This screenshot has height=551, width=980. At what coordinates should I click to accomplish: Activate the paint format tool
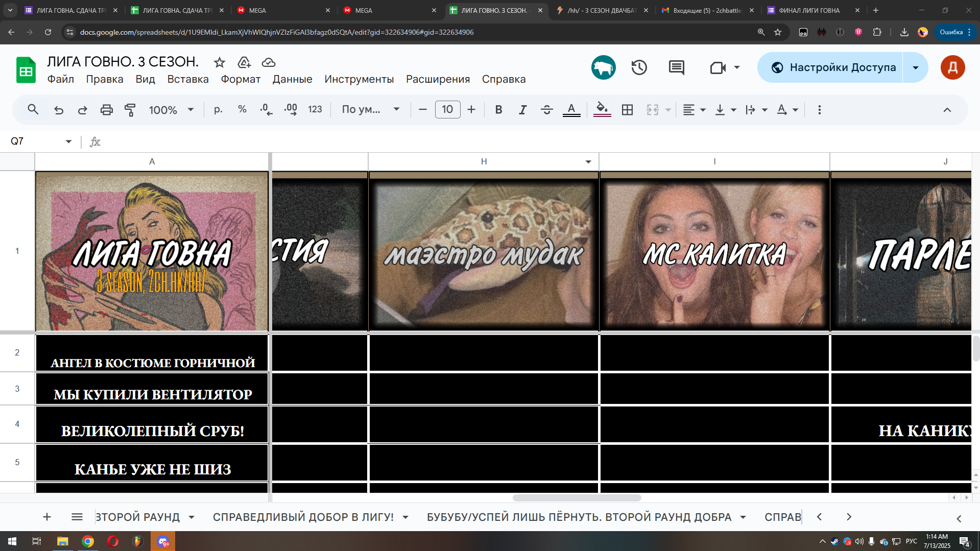click(130, 109)
